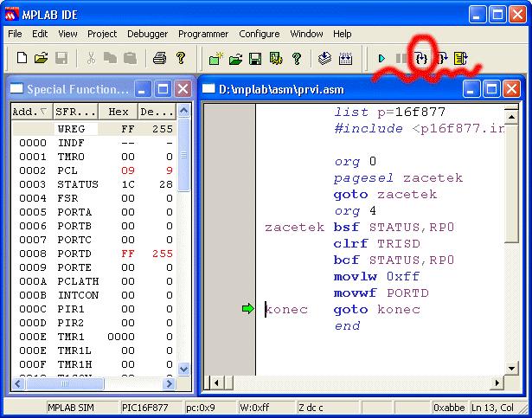The height and width of the screenshot is (418, 532).
Task: Click the Copy icon in toolbar
Action: [x=110, y=58]
